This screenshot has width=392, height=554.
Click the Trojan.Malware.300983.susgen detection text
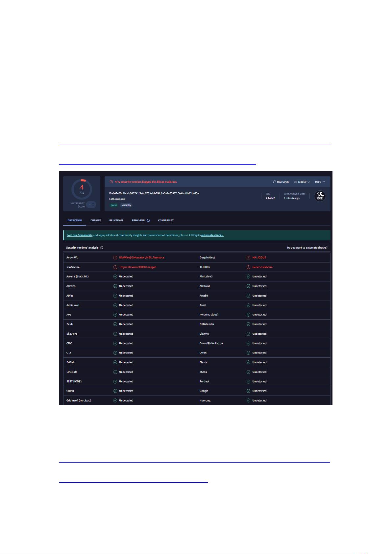tap(137, 267)
